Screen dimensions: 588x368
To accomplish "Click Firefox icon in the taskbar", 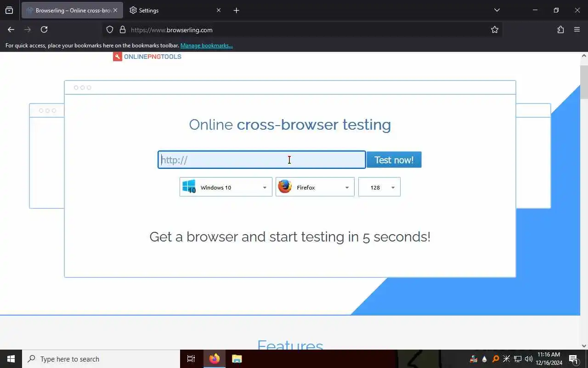I will [x=215, y=359].
